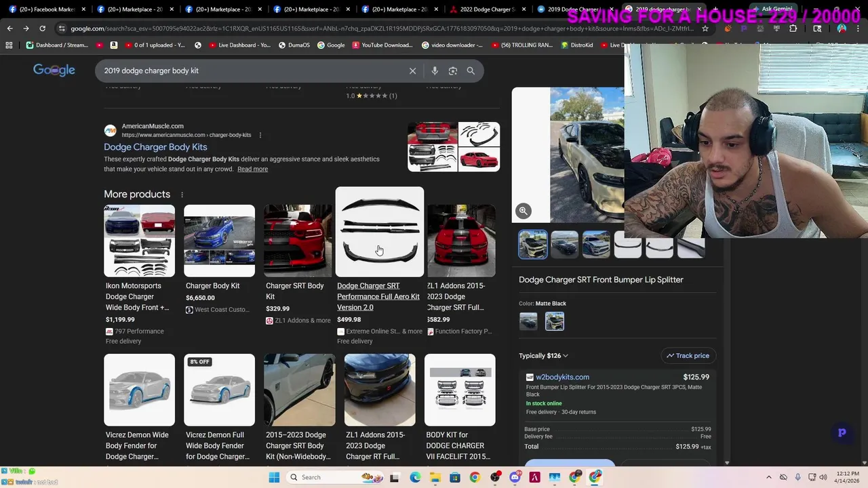This screenshot has height=488, width=868.
Task: Zoom the product photo with the magnifier icon
Action: [x=523, y=211]
